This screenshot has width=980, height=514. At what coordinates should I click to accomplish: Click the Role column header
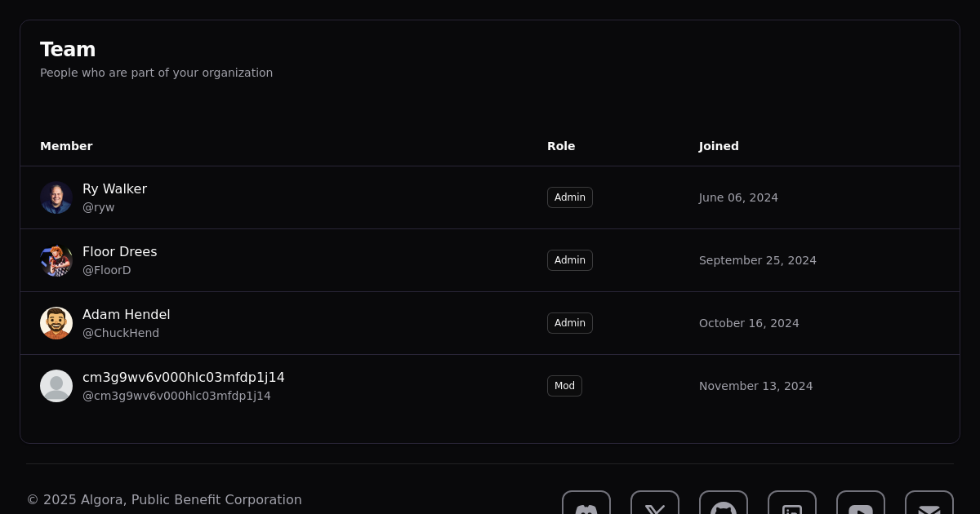click(x=561, y=146)
